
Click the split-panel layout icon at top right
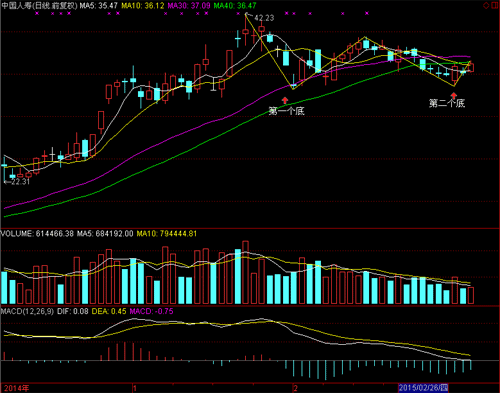[495, 5]
